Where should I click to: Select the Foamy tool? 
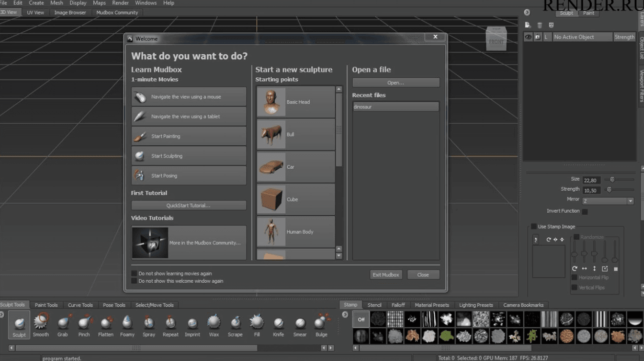coord(127,325)
